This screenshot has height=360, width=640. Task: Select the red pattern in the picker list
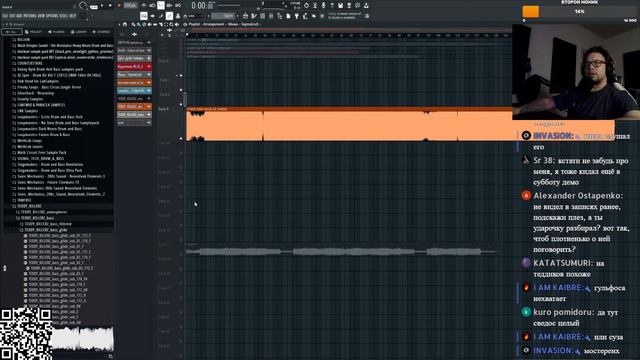click(x=134, y=66)
